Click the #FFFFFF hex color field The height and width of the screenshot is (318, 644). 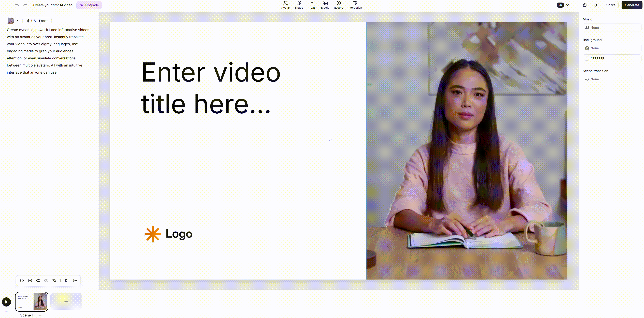[x=612, y=59]
